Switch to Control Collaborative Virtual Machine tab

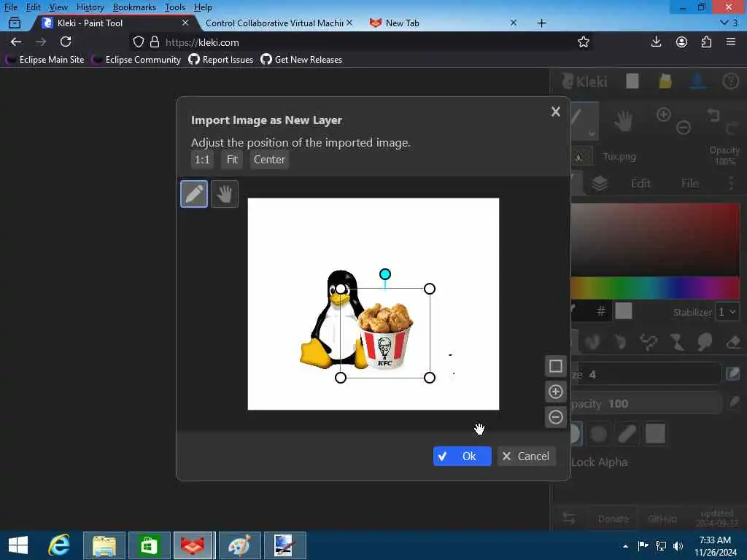(x=274, y=23)
